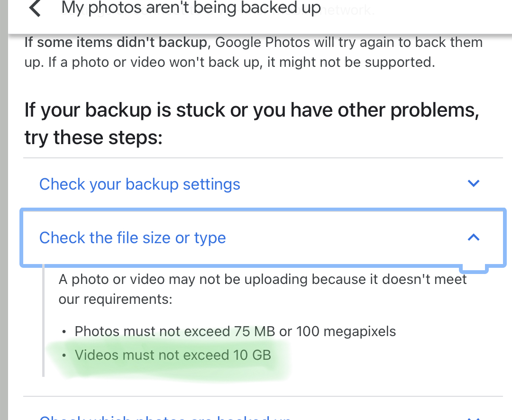
Task: Select the bold 'If some items didn't backup' text
Action: point(116,42)
